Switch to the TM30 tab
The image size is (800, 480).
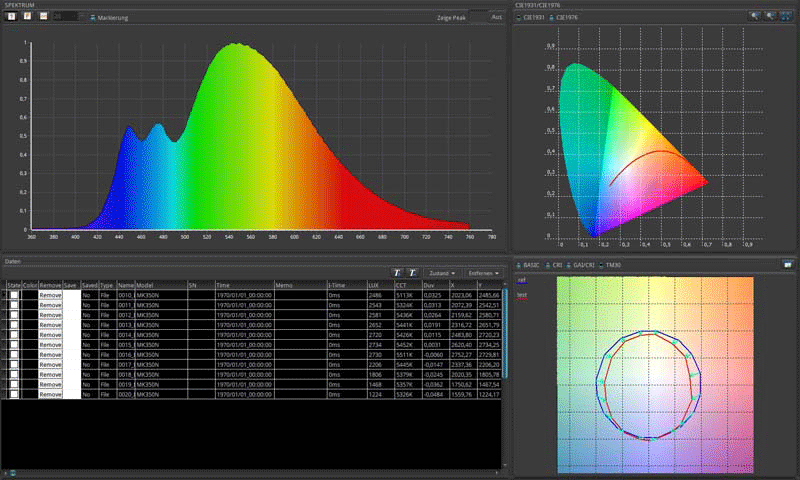pyautogui.click(x=608, y=265)
